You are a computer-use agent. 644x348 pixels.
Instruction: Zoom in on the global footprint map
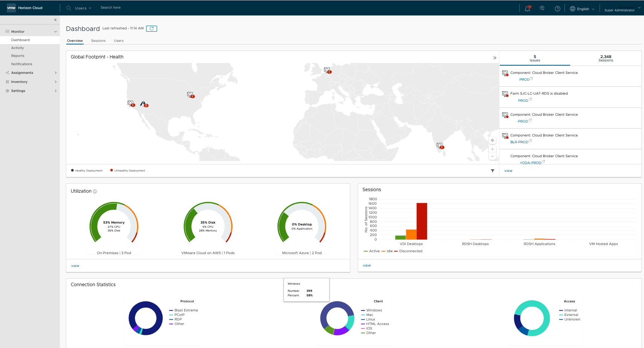(492, 149)
